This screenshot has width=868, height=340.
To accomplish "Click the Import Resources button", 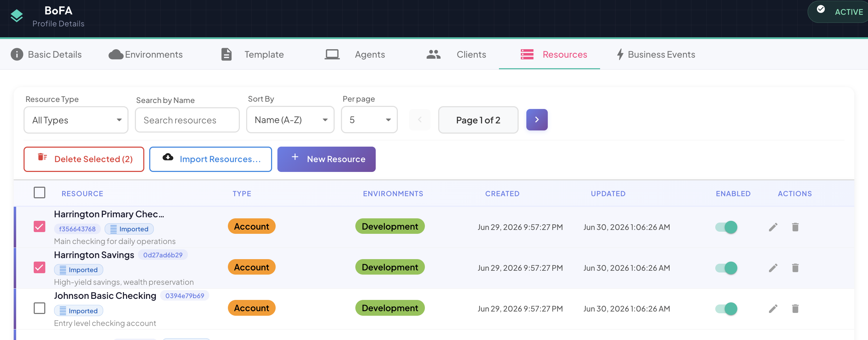I will (x=211, y=159).
